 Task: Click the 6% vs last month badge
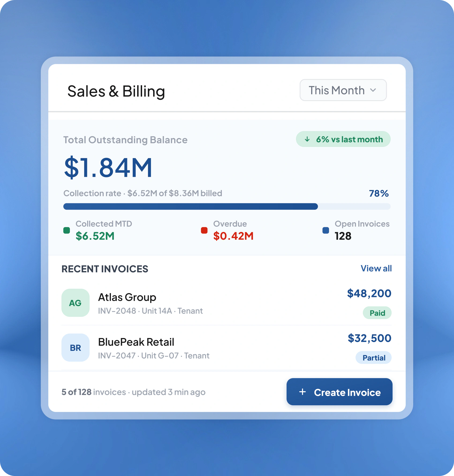343,139
